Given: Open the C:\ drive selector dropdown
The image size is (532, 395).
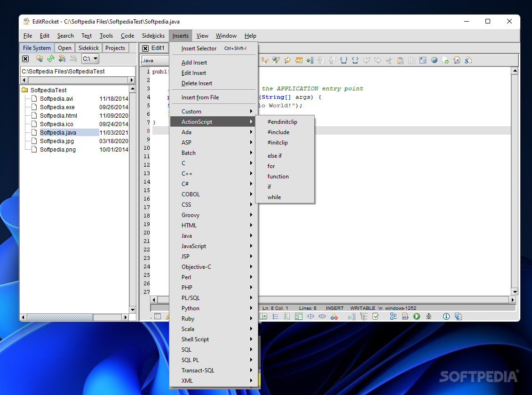Looking at the screenshot, I should [x=90, y=58].
